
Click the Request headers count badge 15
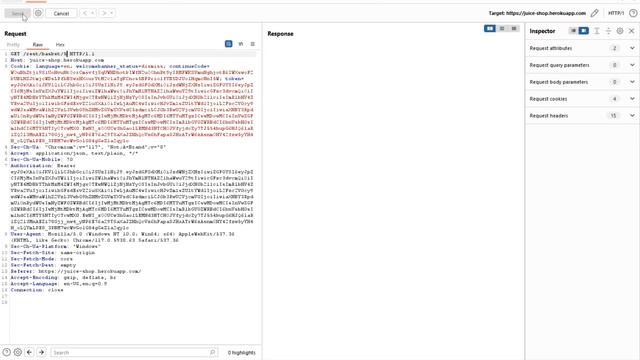(613, 116)
